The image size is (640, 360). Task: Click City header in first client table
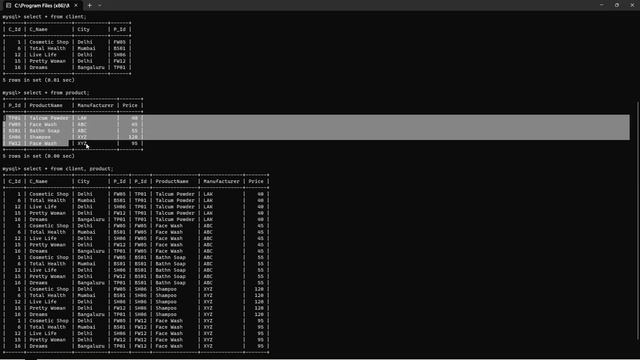click(x=83, y=29)
